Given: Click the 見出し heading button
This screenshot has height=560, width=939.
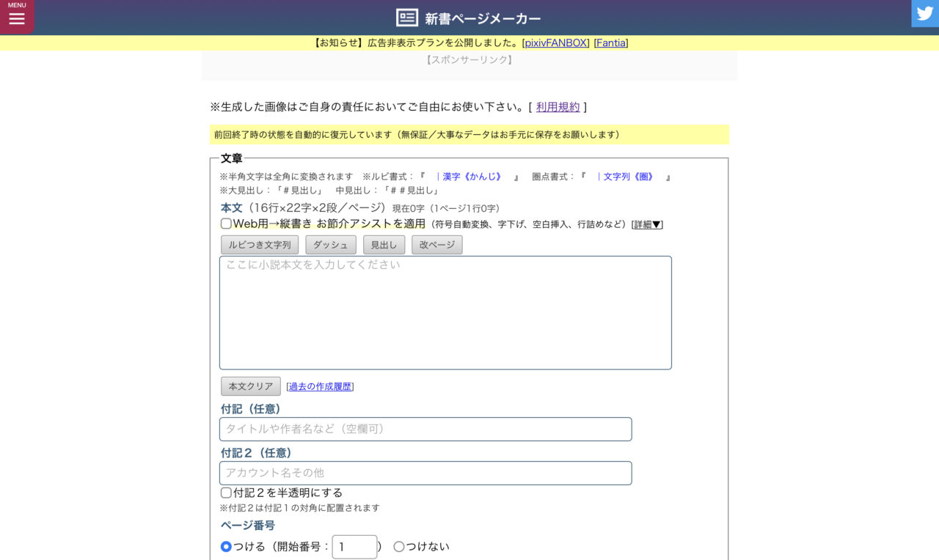Looking at the screenshot, I should (384, 245).
